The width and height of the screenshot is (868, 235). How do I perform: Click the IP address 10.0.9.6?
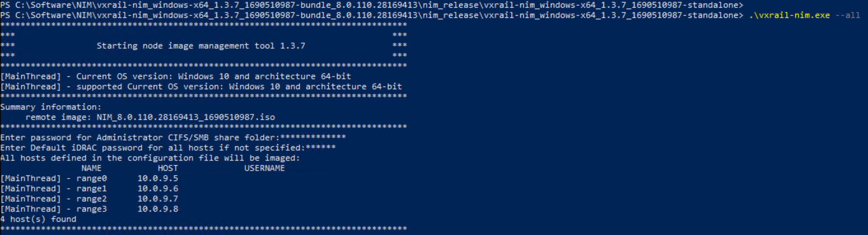click(x=158, y=188)
